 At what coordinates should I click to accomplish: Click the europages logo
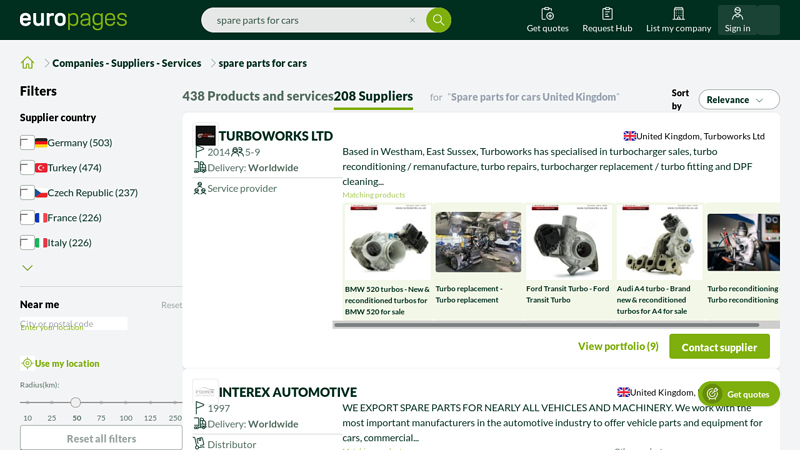click(x=73, y=20)
